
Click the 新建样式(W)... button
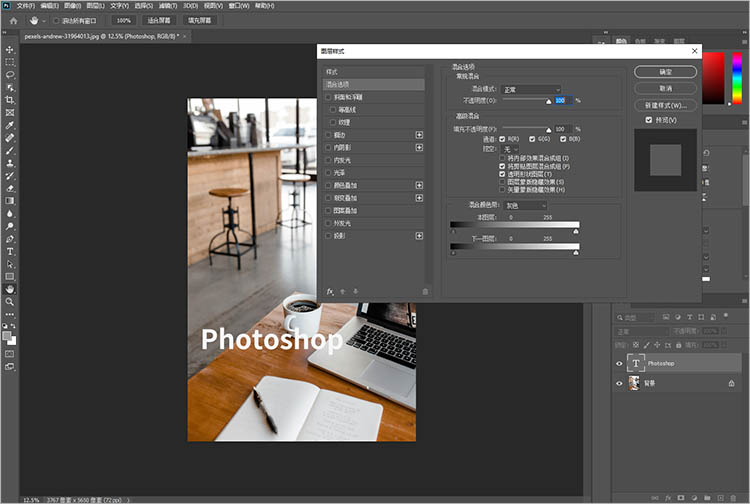[665, 105]
